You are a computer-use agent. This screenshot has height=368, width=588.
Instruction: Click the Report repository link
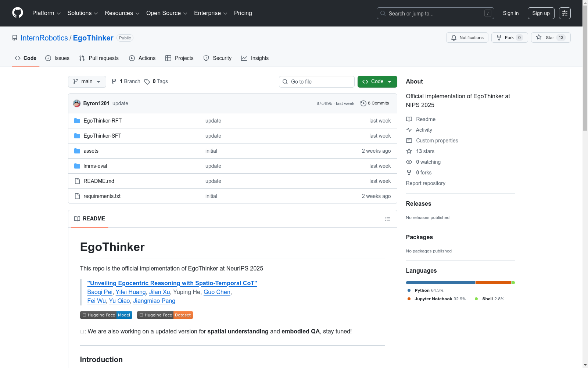(x=426, y=183)
